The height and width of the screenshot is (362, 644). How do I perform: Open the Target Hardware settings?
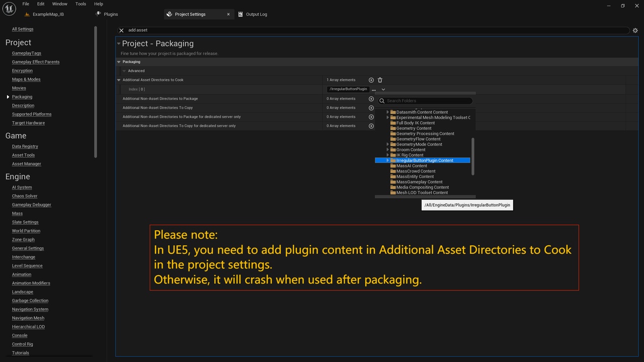[28, 123]
